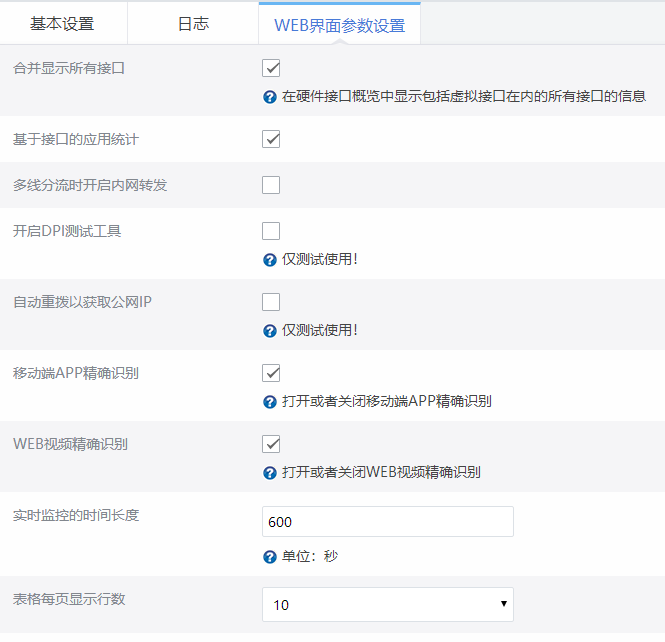Open the 表格每页显示行数 dropdown
This screenshot has width=665, height=642.
click(387, 604)
